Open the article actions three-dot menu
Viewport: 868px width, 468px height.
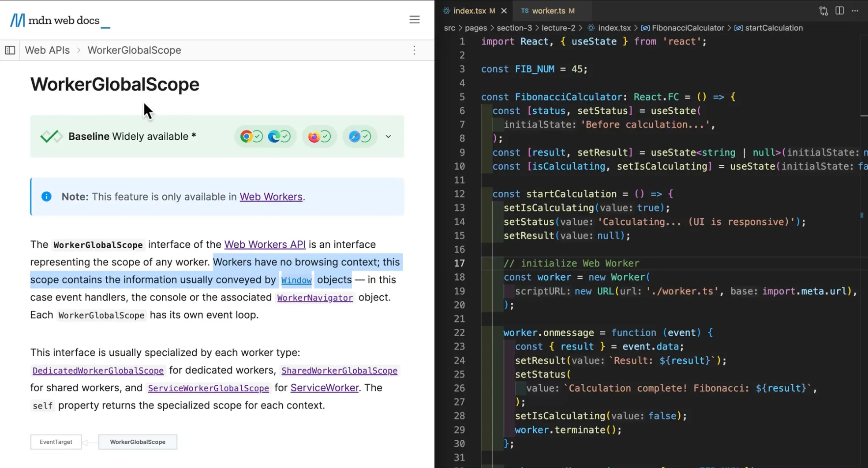[x=414, y=50]
